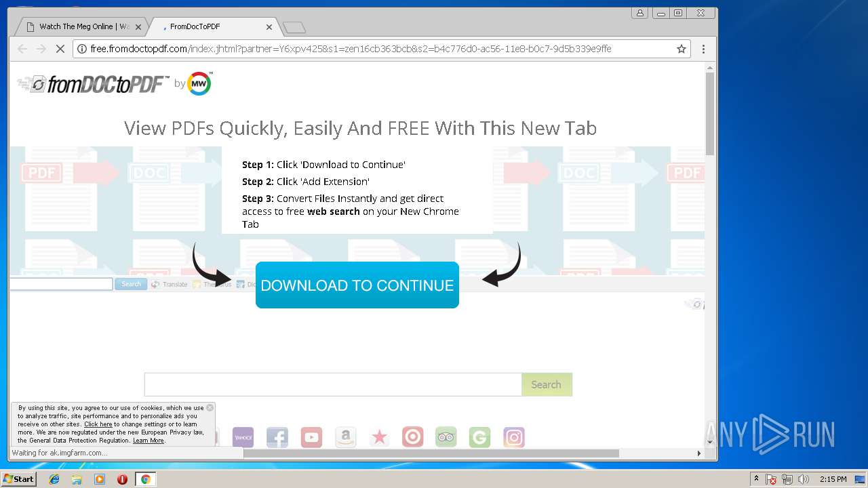The image size is (868, 488).
Task: Show hidden system tray icons
Action: 756,479
